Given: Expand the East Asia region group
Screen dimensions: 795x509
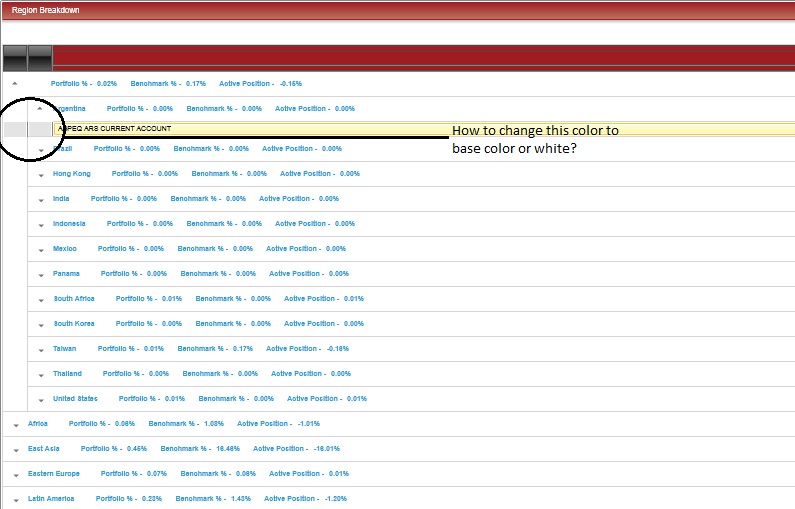Looking at the screenshot, I should click(x=16, y=450).
